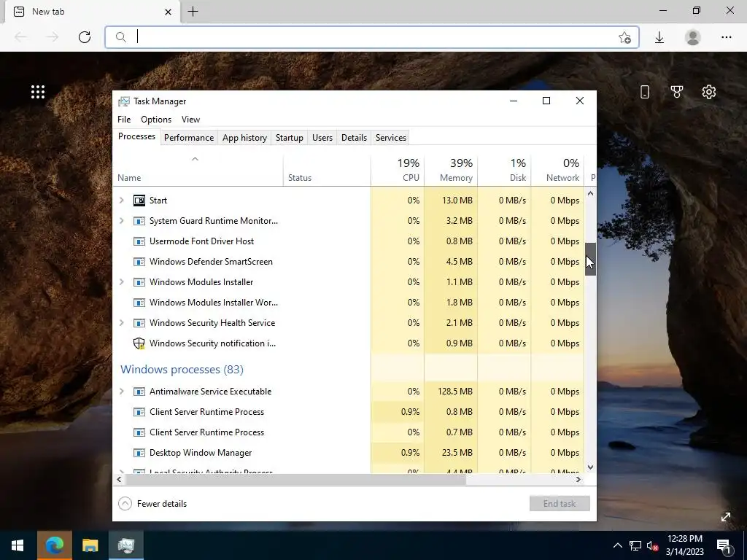
Task: Click the clock showing 12:28 PM
Action: point(684,539)
